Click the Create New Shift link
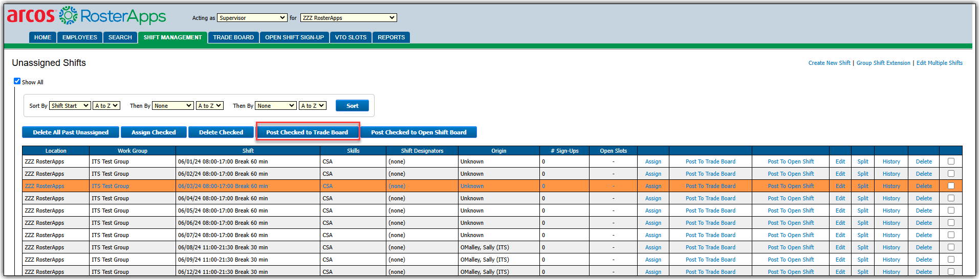This screenshot has width=980, height=280. click(x=829, y=63)
